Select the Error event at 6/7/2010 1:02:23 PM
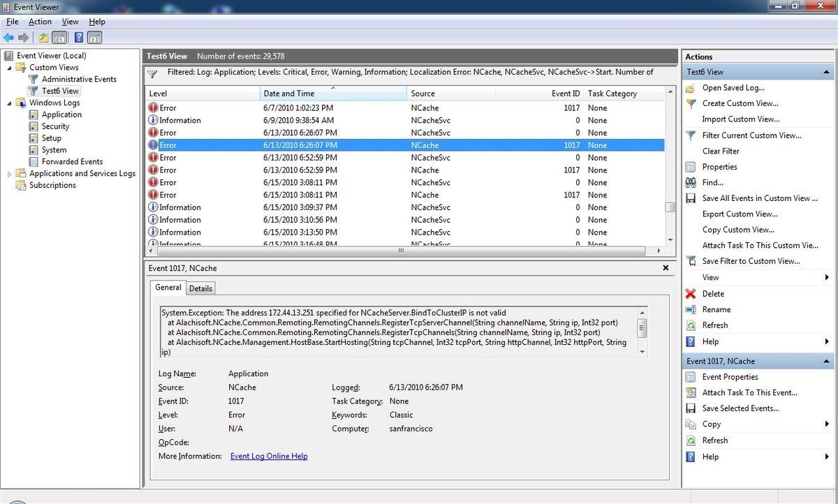The height and width of the screenshot is (504, 838). [405, 108]
